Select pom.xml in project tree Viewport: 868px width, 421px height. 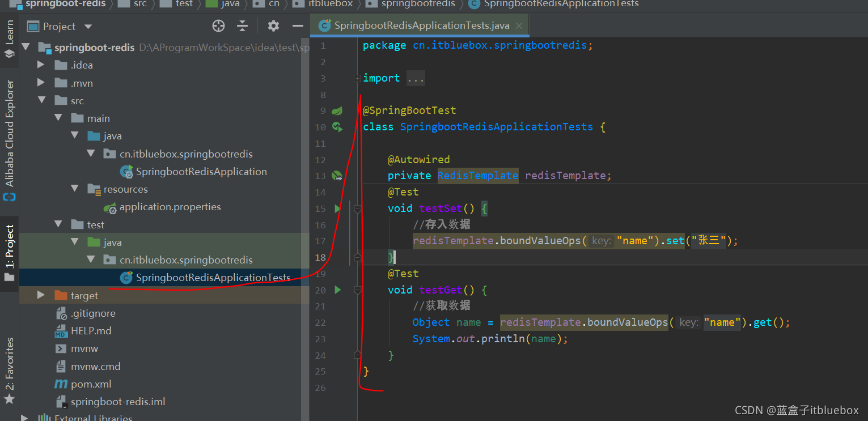[91, 384]
